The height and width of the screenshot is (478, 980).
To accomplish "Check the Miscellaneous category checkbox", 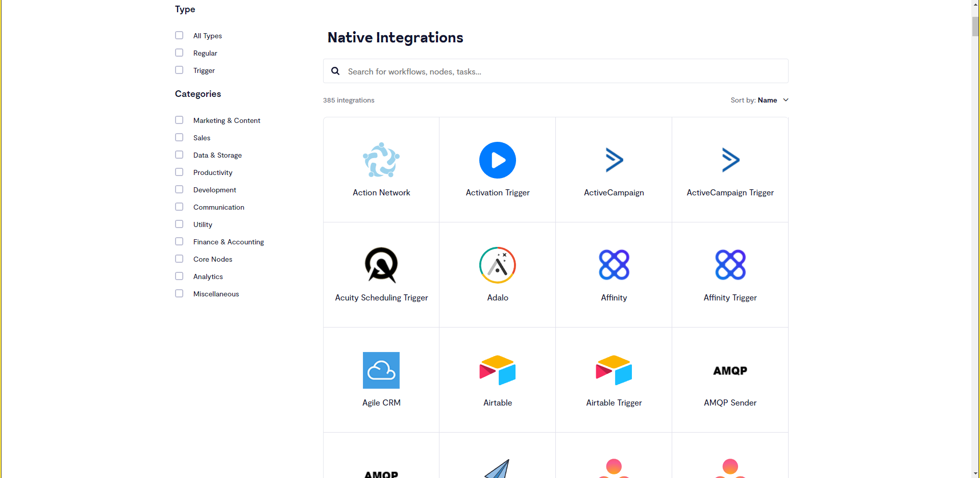I will [x=179, y=293].
